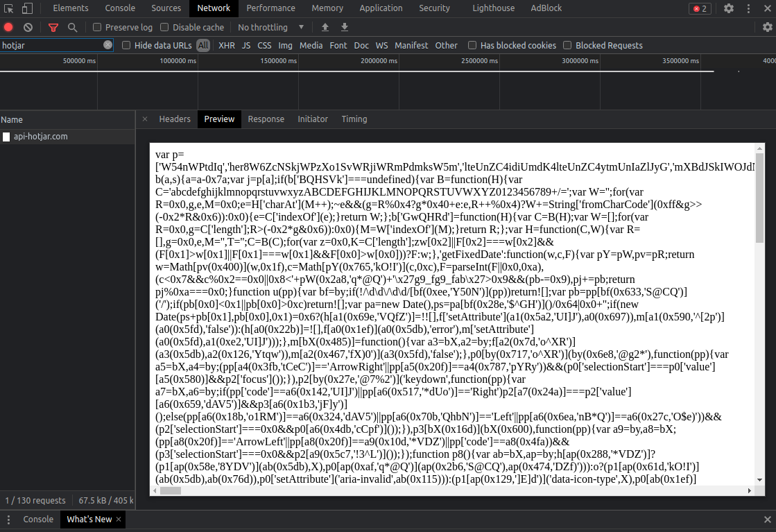This screenshot has width=776, height=532.
Task: Click the import HAR file upload arrow
Action: click(x=325, y=28)
